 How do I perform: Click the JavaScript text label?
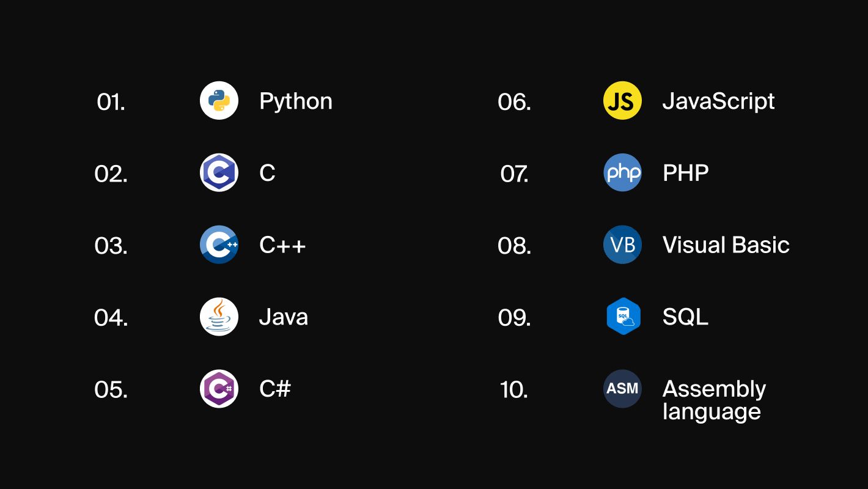coord(718,101)
